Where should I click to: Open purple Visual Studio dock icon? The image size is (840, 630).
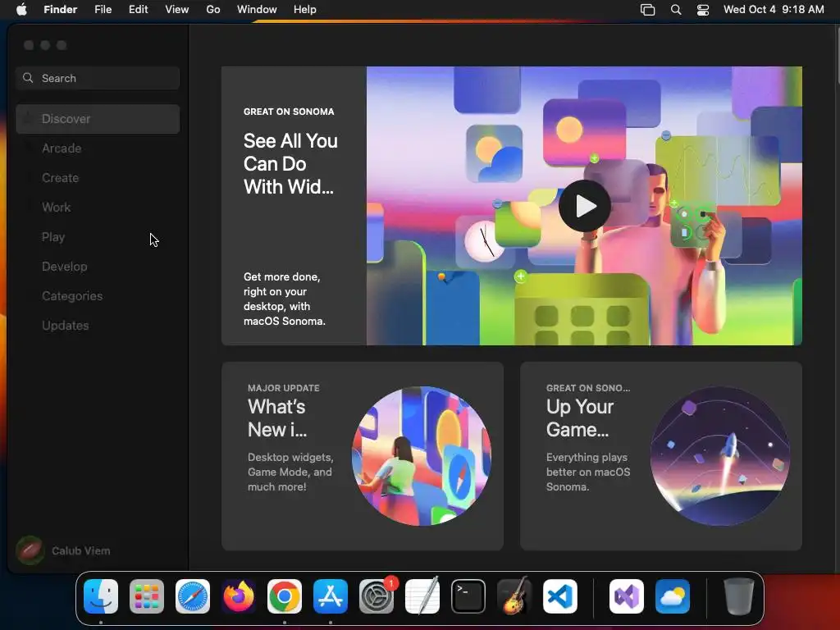[x=627, y=596]
